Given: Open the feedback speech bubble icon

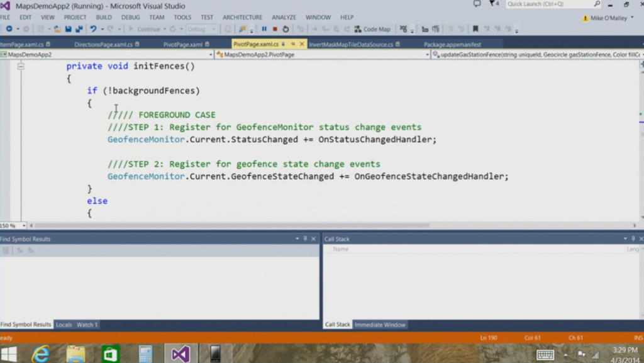Looking at the screenshot, I should point(477,4).
